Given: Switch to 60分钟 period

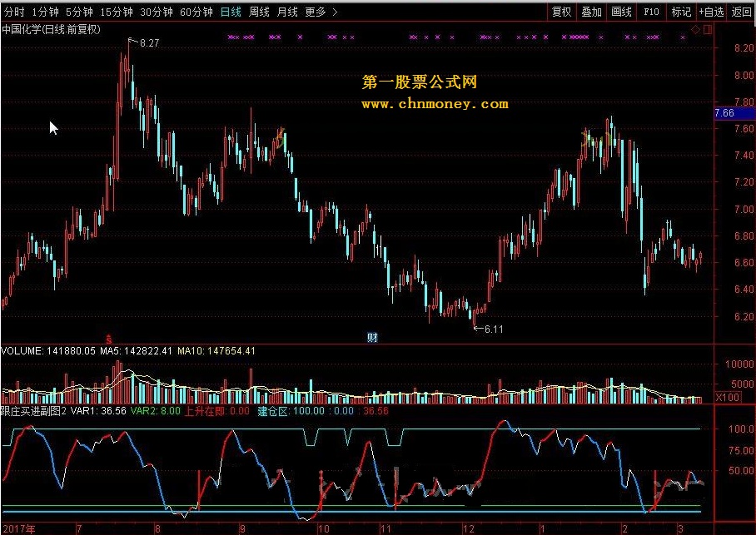Looking at the screenshot, I should pyautogui.click(x=196, y=12).
